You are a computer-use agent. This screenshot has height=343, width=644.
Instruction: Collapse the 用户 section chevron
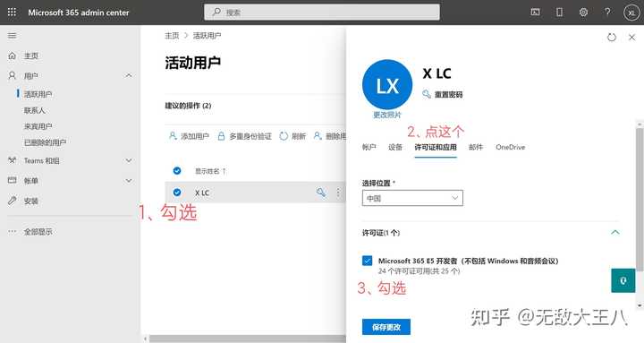point(129,75)
